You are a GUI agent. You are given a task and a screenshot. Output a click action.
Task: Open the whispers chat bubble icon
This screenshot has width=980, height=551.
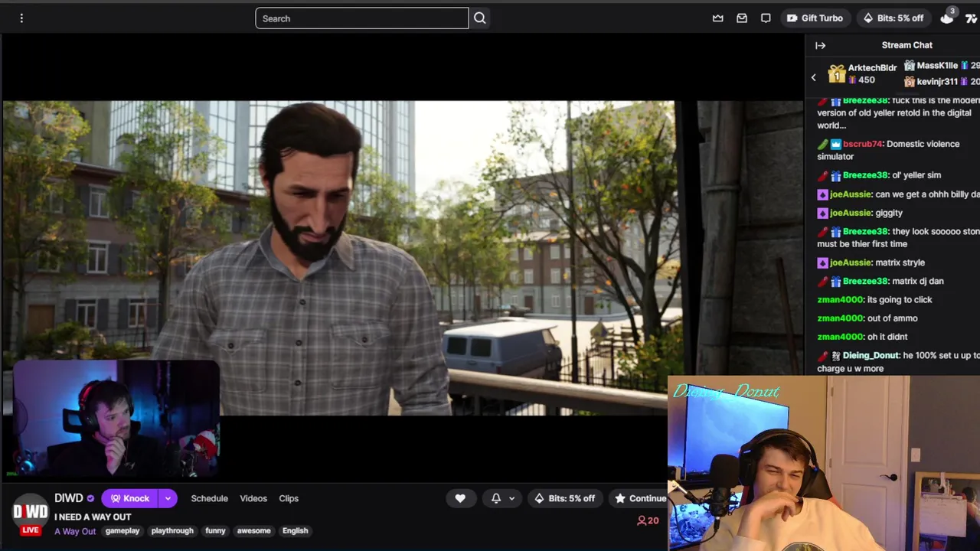[766, 18]
